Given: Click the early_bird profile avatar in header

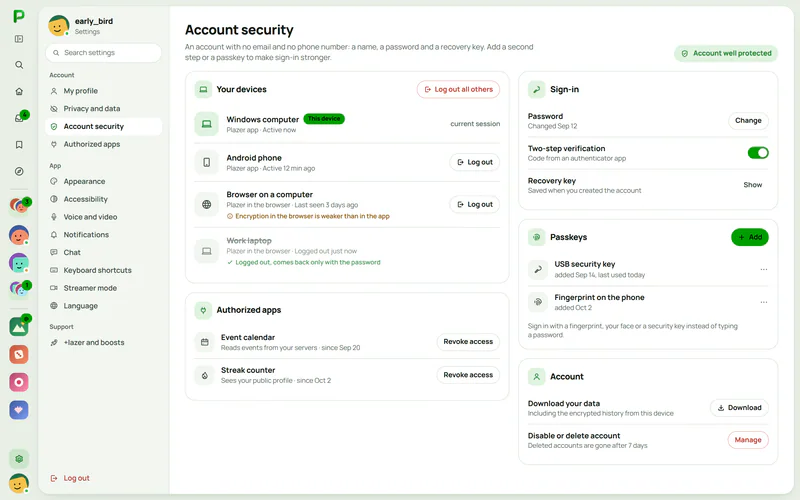Looking at the screenshot, I should coord(59,26).
